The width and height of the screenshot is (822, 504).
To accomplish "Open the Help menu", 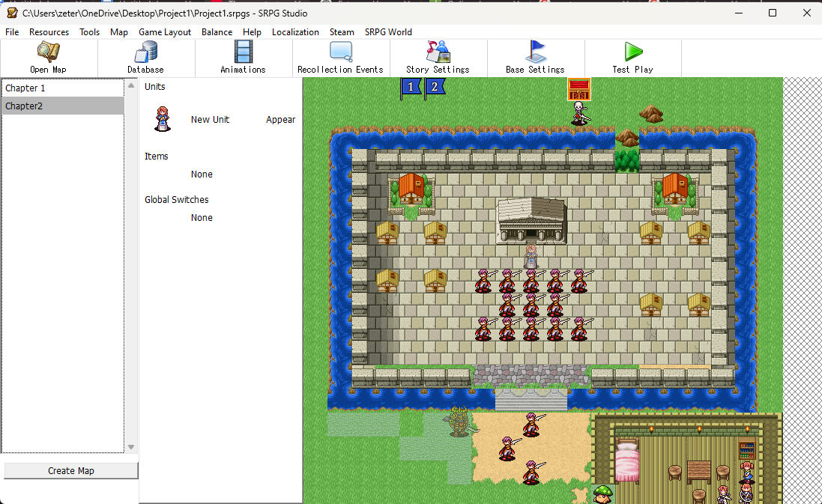I will [x=252, y=32].
